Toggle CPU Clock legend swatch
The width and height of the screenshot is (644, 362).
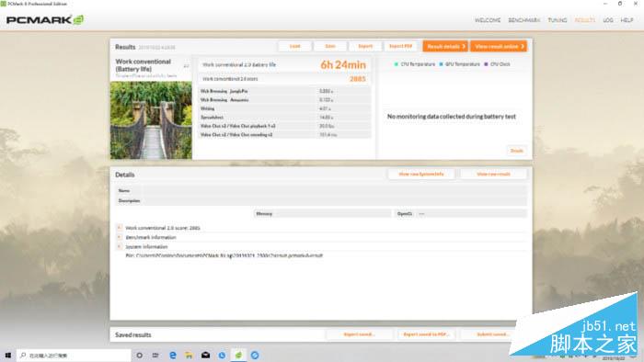(x=487, y=64)
